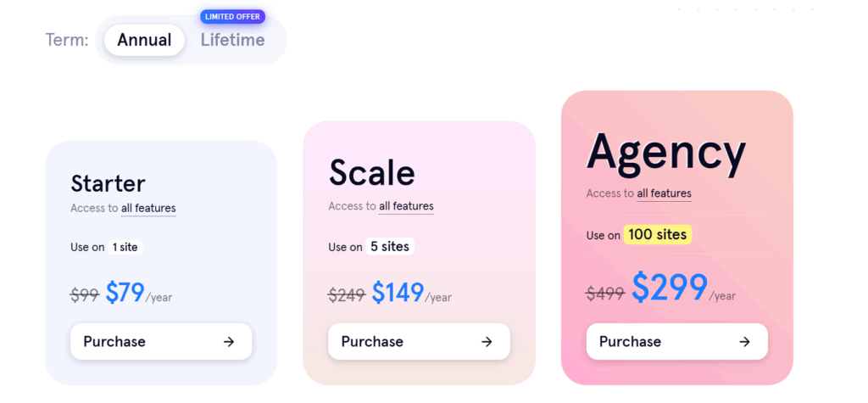Open the all features link under Scale
This screenshot has width=868, height=403.
tap(406, 206)
